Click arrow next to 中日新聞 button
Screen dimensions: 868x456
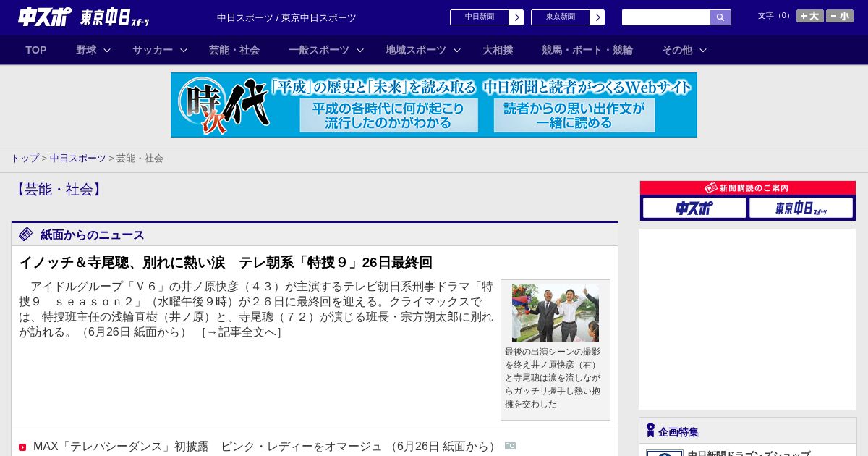[516, 17]
